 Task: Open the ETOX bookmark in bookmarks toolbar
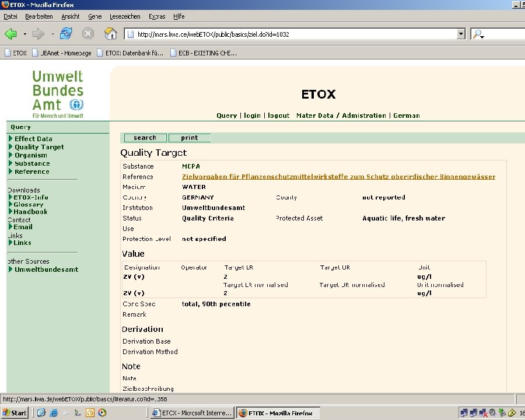tap(16, 53)
